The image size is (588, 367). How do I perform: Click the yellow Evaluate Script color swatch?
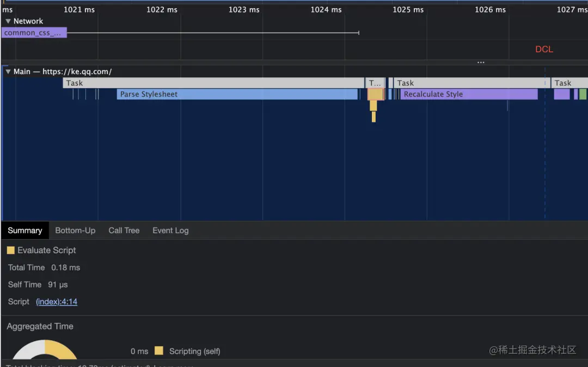[x=11, y=250]
